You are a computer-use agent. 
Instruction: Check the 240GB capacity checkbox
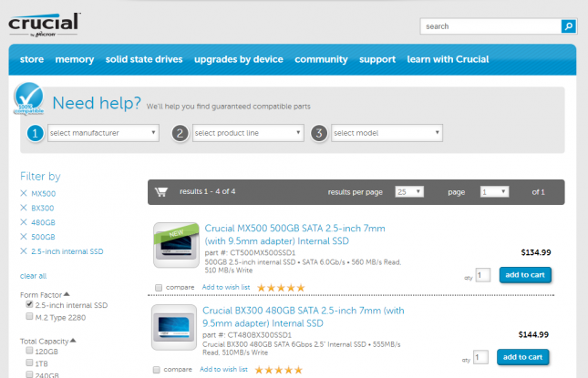pos(29,374)
